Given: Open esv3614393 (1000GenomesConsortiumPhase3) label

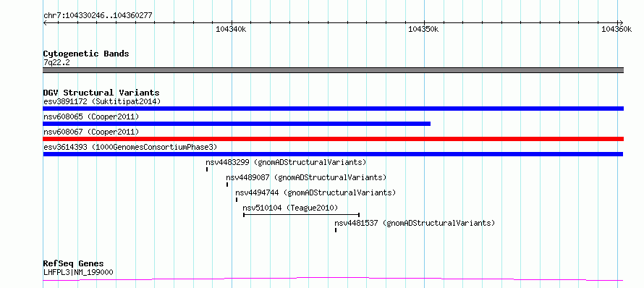Looking at the screenshot, I should click(x=130, y=147).
